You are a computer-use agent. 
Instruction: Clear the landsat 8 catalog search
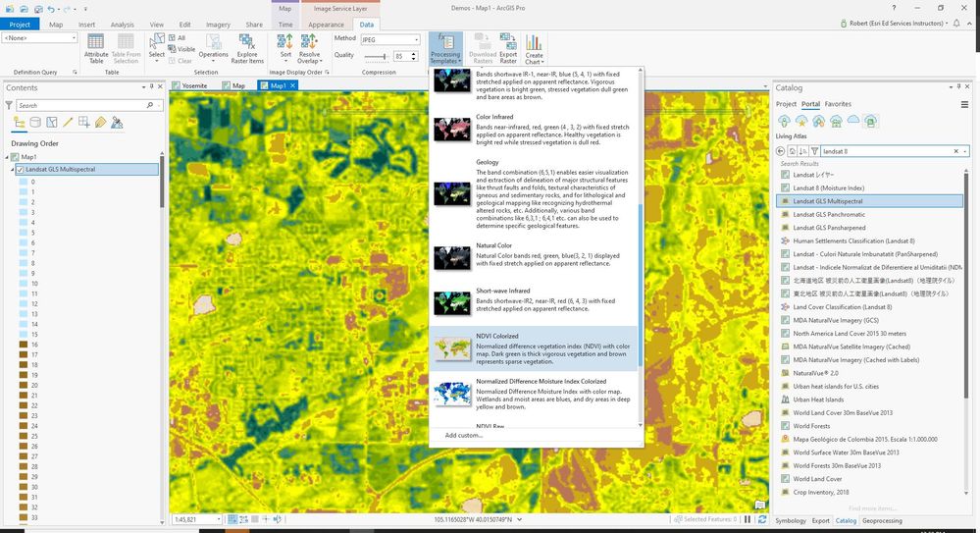coord(955,151)
